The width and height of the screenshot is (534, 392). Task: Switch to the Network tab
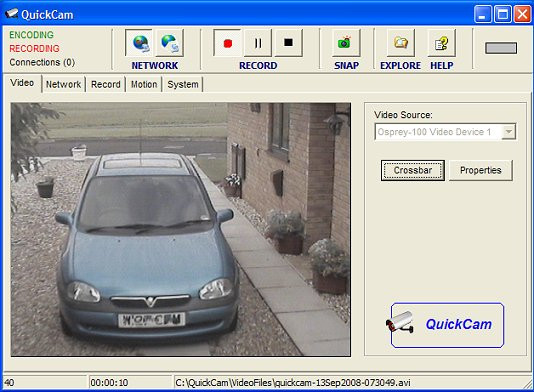tap(63, 84)
